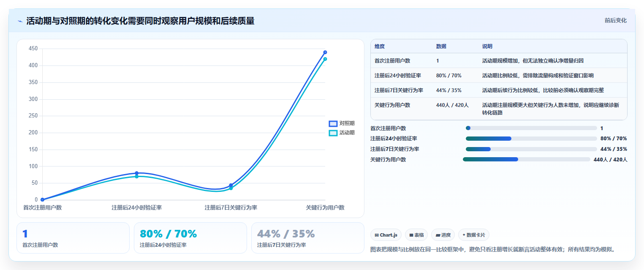This screenshot has width=644, height=270.
Task: Click y-axis value 250
Action: pyautogui.click(x=33, y=116)
